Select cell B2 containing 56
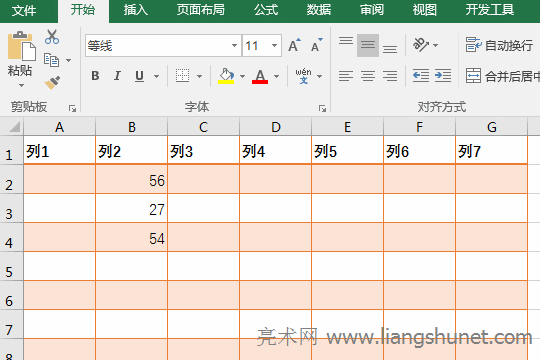This screenshot has height=360, width=540. coord(132,179)
